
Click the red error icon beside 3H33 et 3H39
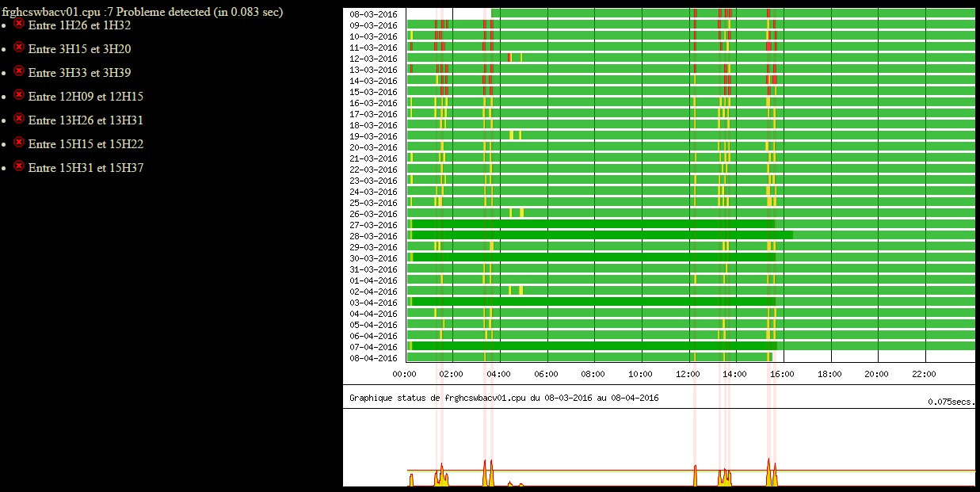[20, 71]
